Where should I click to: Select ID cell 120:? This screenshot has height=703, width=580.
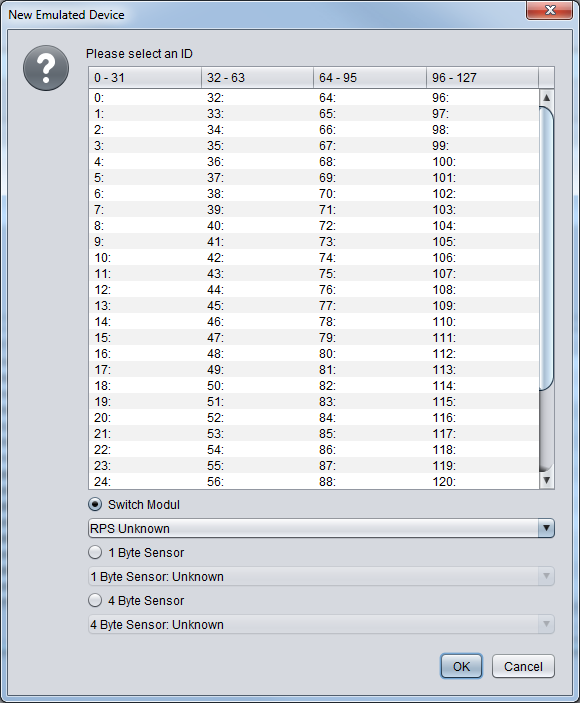(483, 482)
